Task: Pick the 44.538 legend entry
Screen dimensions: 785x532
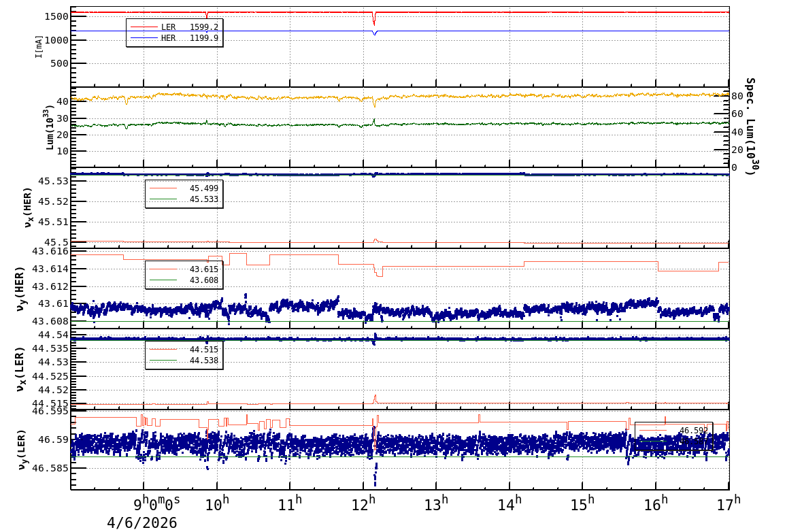Action: pos(184,361)
